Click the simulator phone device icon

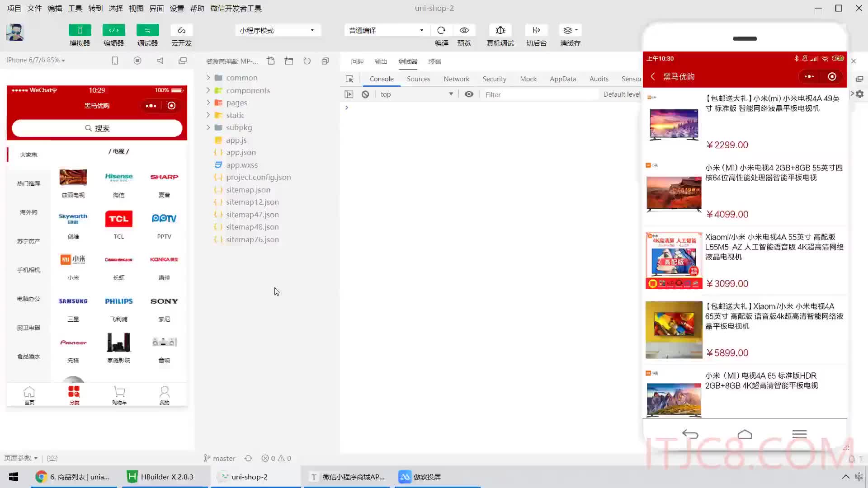click(x=115, y=61)
